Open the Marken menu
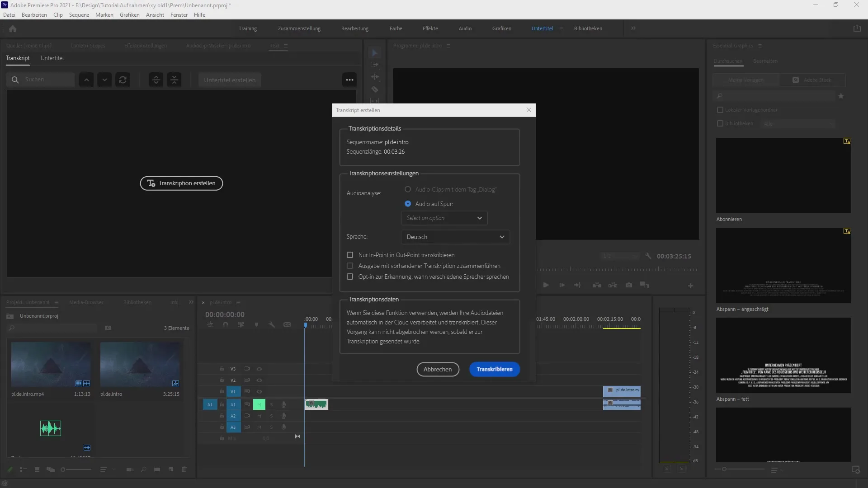 (x=104, y=15)
